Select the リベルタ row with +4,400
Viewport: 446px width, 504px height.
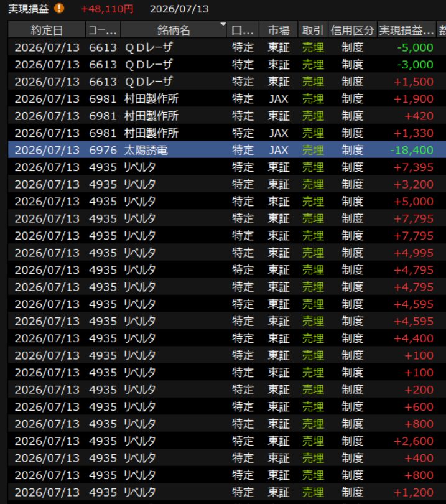(227, 338)
